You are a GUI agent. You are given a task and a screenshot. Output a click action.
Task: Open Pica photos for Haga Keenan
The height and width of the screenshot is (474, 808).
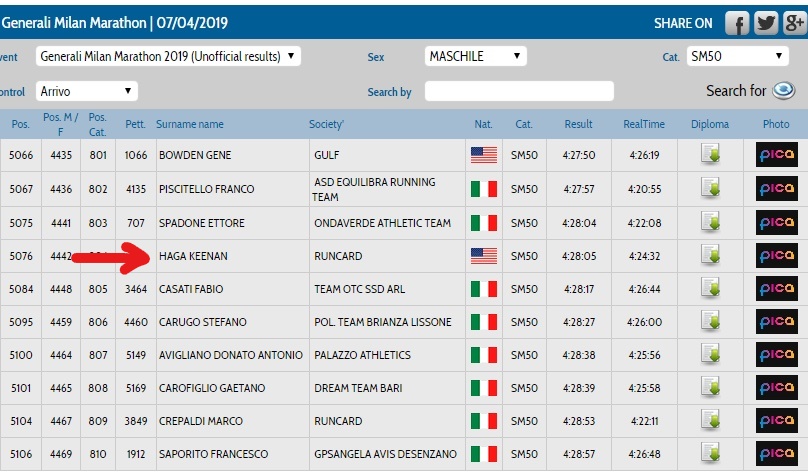coord(777,256)
